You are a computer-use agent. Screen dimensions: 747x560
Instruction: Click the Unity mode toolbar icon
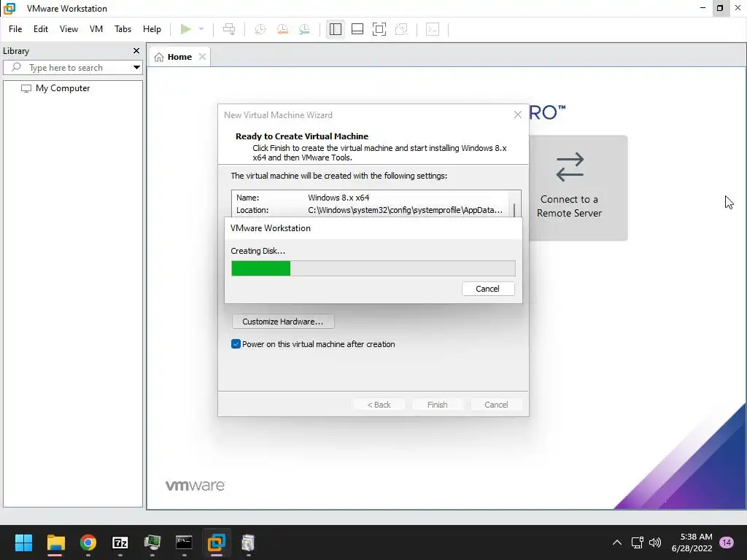coord(402,29)
